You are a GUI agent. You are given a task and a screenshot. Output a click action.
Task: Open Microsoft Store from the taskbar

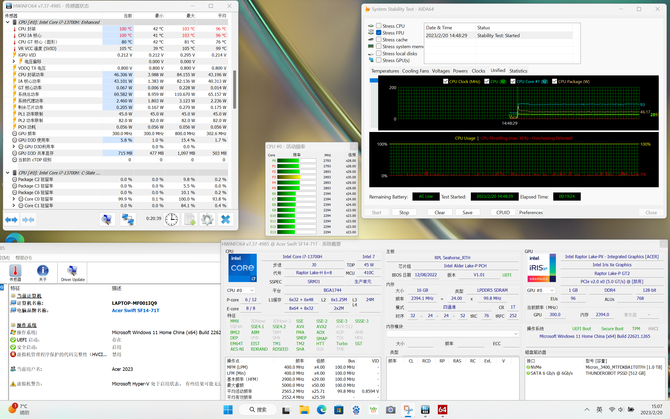click(x=339, y=410)
